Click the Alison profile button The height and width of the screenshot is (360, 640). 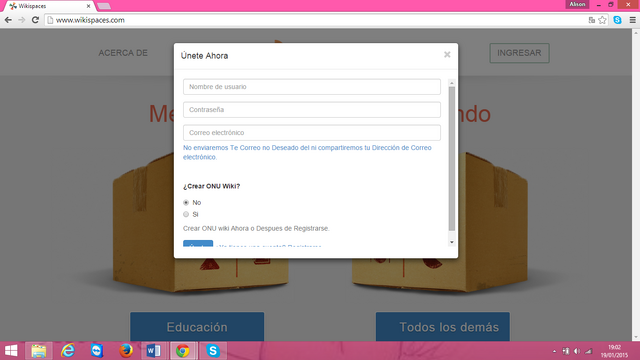tap(577, 4)
